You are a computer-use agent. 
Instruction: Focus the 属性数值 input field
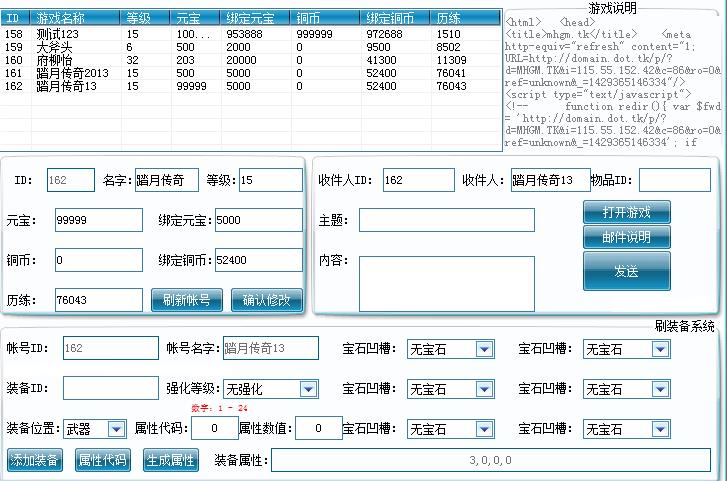(x=319, y=428)
